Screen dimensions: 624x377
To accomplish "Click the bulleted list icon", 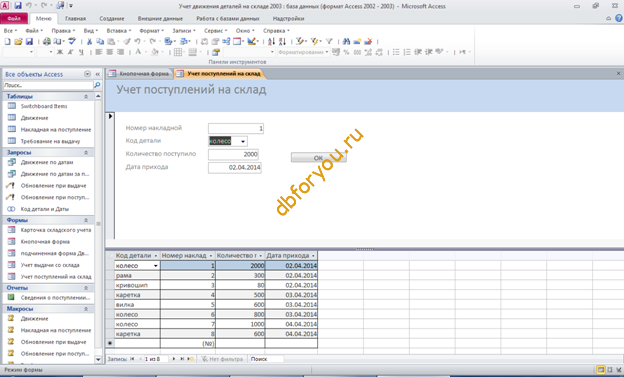I will tap(396, 52).
